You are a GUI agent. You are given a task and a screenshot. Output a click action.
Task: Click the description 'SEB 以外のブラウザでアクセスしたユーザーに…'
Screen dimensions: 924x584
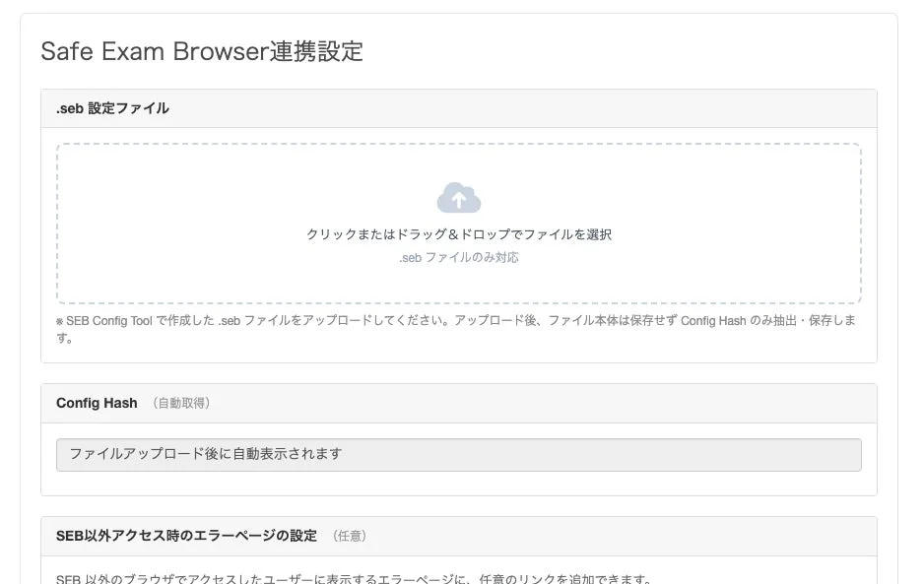pyautogui.click(x=354, y=579)
